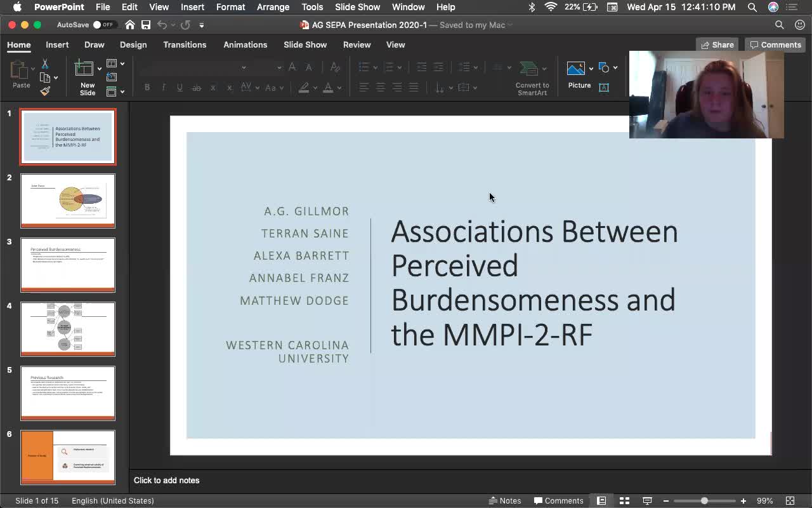Click Fit slide to window icon
This screenshot has width=812, height=508.
(x=790, y=500)
